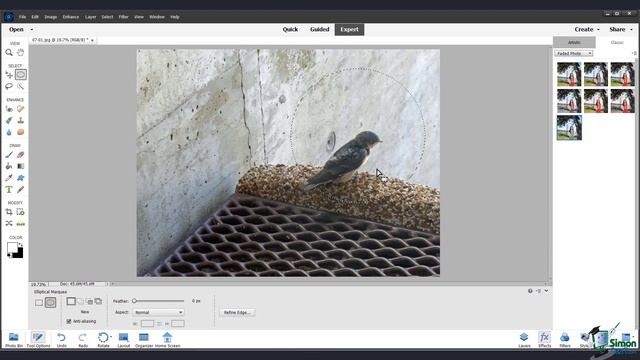Select the Paint Bucket tool
The width and height of the screenshot is (640, 360).
point(9,166)
